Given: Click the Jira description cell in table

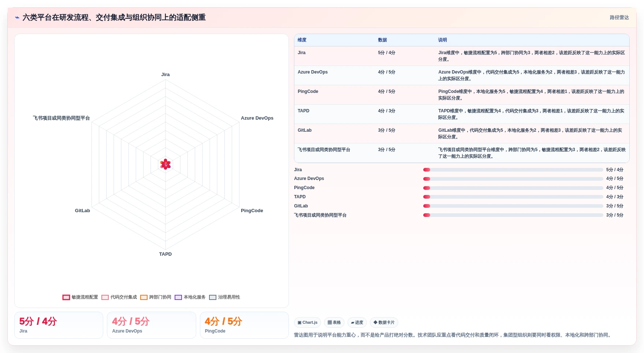Looking at the screenshot, I should pyautogui.click(x=532, y=56).
